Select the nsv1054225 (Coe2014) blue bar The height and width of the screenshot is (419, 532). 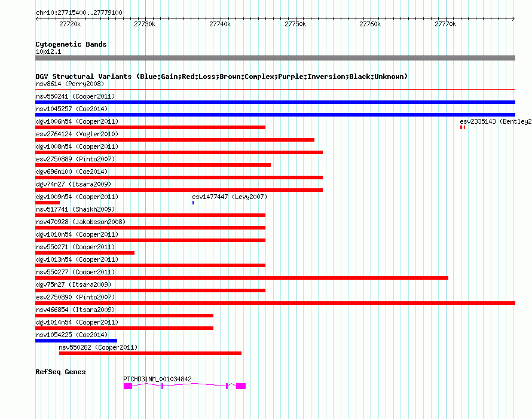[x=77, y=341]
